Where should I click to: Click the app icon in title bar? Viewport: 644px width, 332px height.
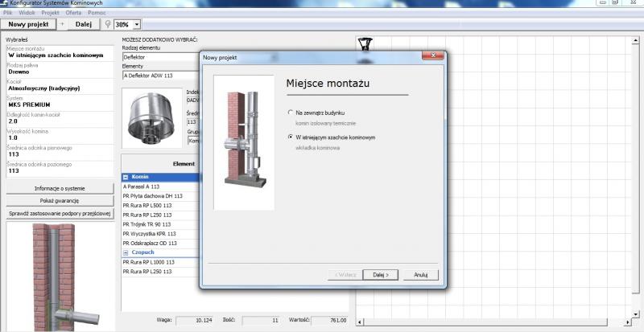click(x=5, y=4)
